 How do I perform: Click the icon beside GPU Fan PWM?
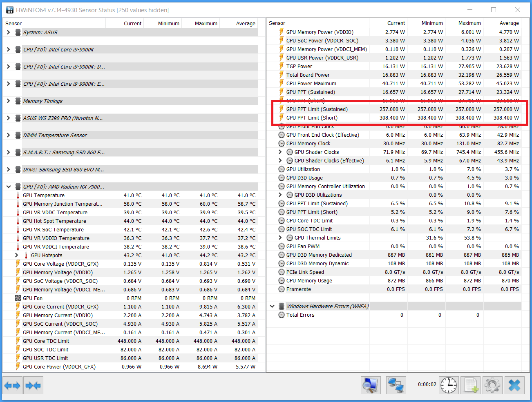282,246
